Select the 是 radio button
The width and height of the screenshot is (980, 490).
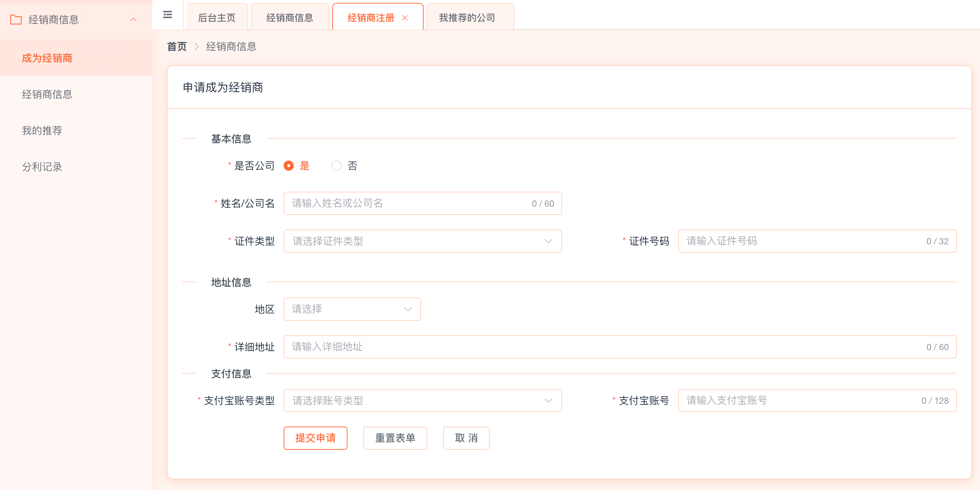pos(289,166)
